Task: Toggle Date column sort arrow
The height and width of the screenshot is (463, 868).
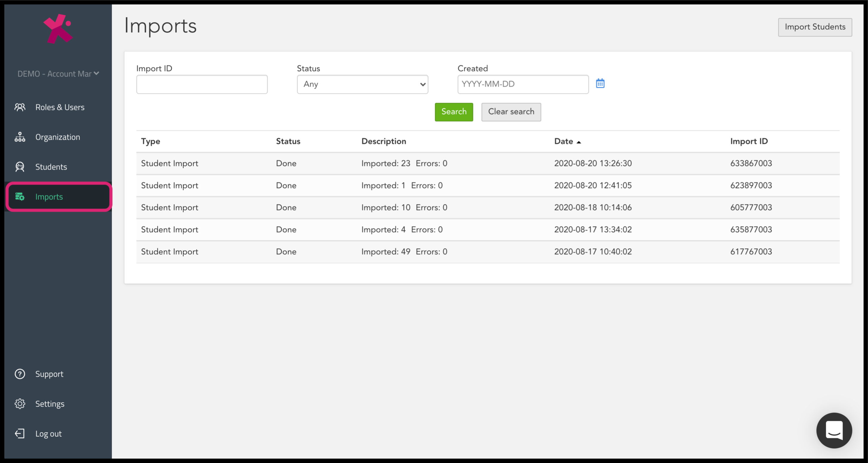Action: 579,142
